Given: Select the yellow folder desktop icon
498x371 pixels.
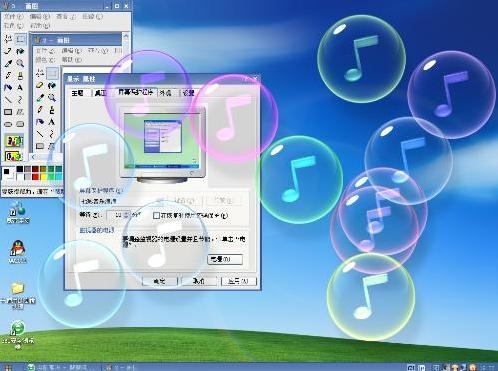Looking at the screenshot, I should pyautogui.click(x=17, y=295).
